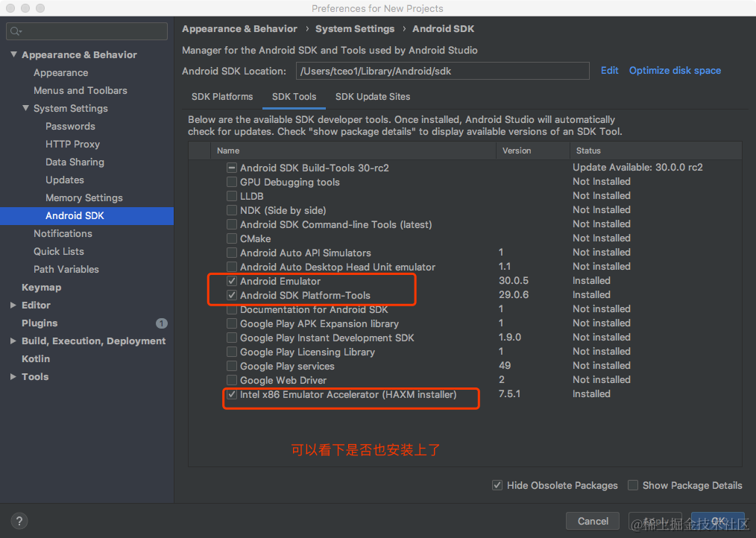Toggle Android SDK Build-Tools 30-rc2 checkbox
This screenshot has width=756, height=538.
(x=232, y=168)
